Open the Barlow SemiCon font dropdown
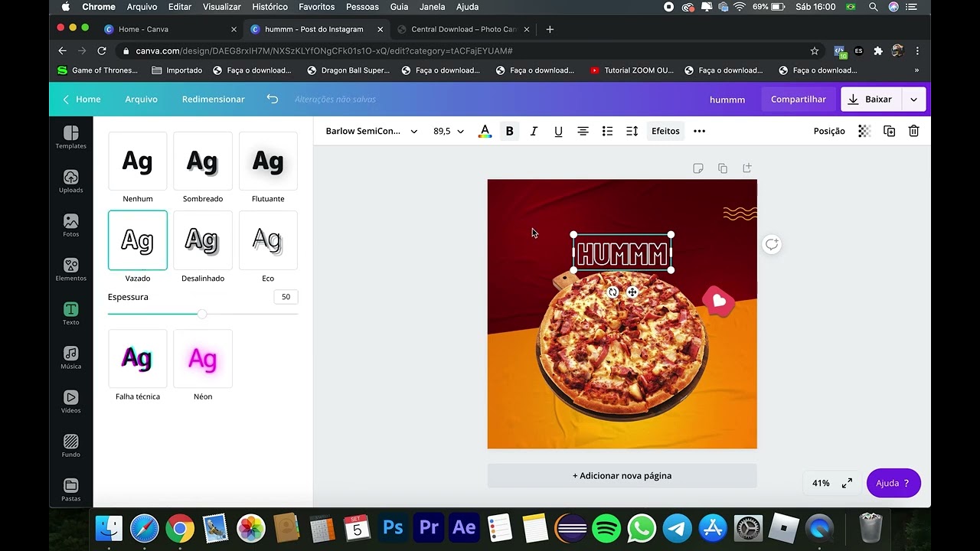The image size is (980, 551). pos(371,131)
